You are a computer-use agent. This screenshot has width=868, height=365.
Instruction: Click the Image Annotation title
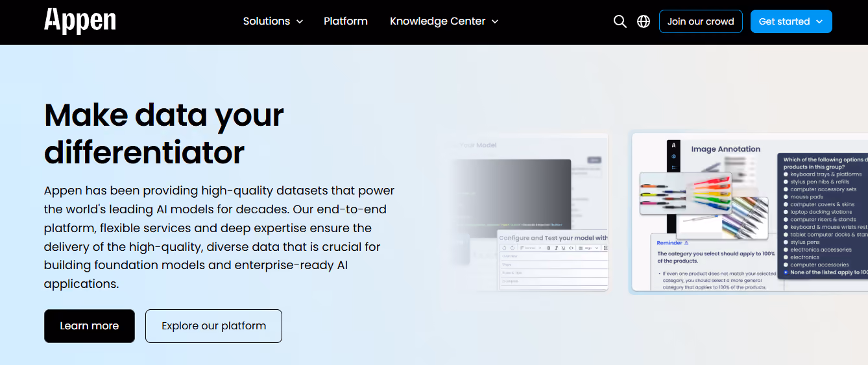pos(725,149)
